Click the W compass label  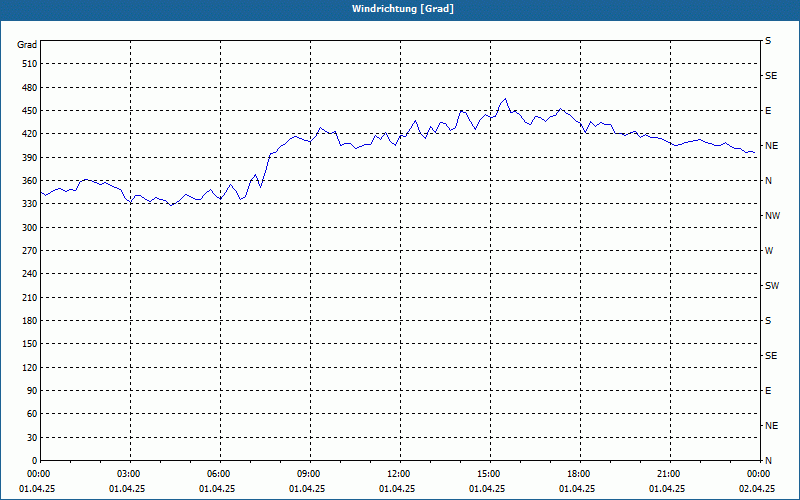(x=769, y=251)
